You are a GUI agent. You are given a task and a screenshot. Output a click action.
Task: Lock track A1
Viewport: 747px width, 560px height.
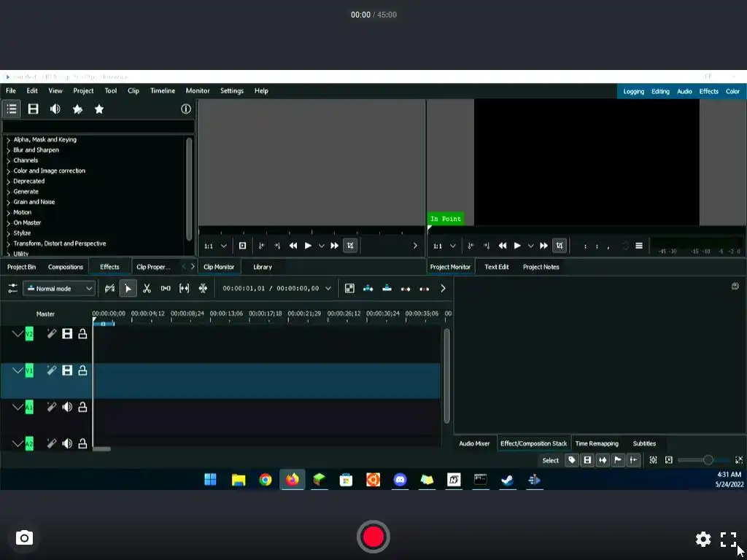[x=82, y=407]
